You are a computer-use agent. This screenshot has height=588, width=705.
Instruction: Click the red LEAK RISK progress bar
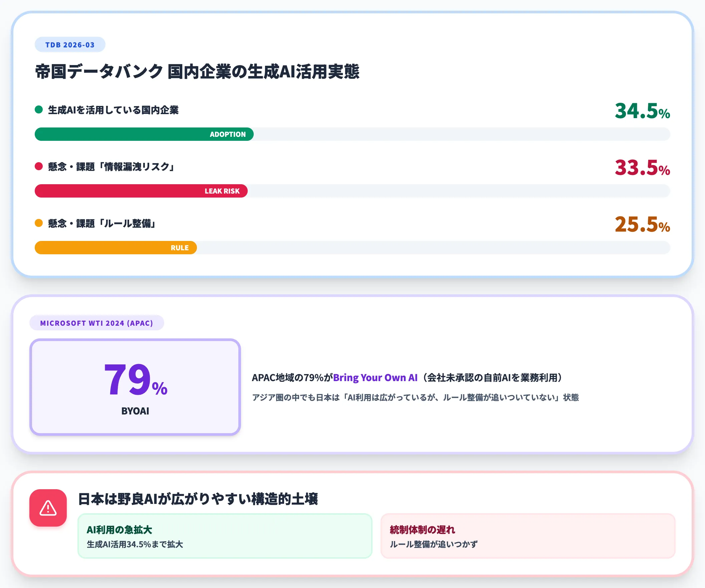141,191
